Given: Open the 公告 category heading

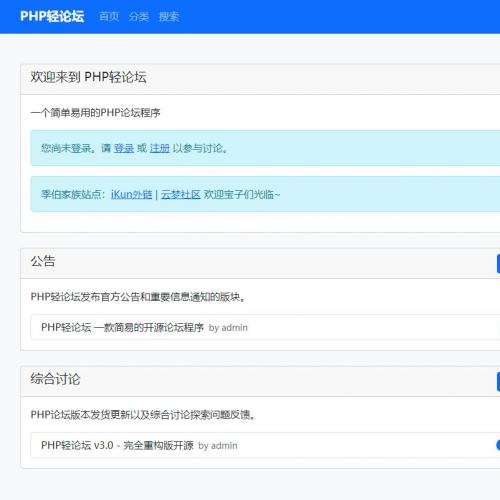Looking at the screenshot, I should (43, 261).
